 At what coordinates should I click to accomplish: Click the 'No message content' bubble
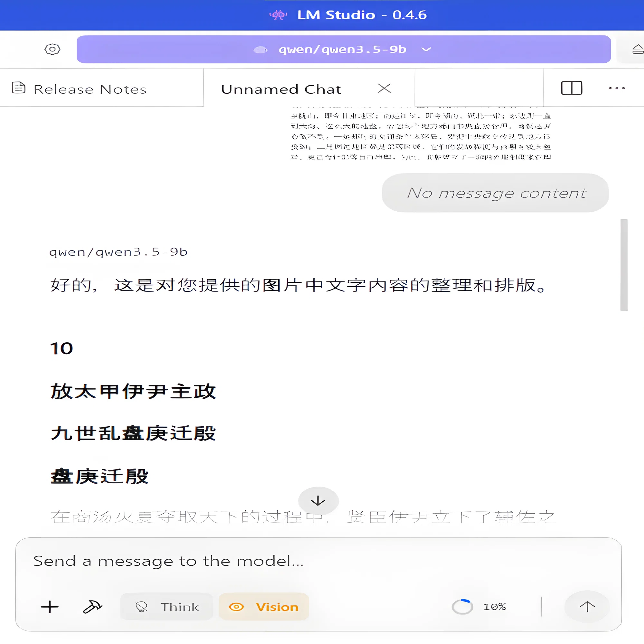pyautogui.click(x=495, y=193)
